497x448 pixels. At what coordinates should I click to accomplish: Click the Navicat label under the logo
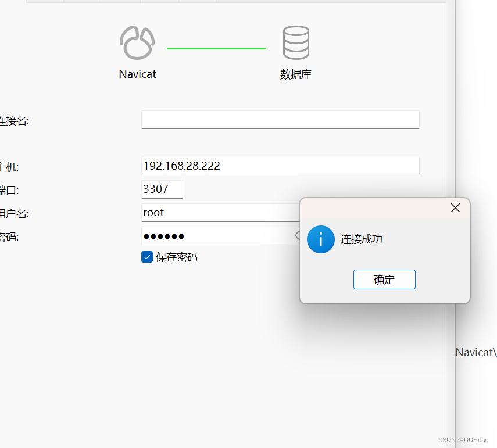pyautogui.click(x=138, y=74)
